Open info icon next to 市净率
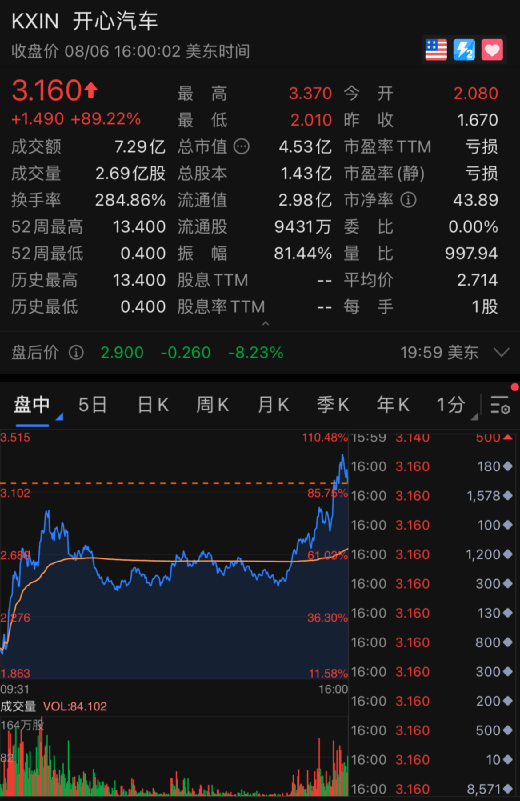Screen dimensions: 520x801 pos(408,200)
